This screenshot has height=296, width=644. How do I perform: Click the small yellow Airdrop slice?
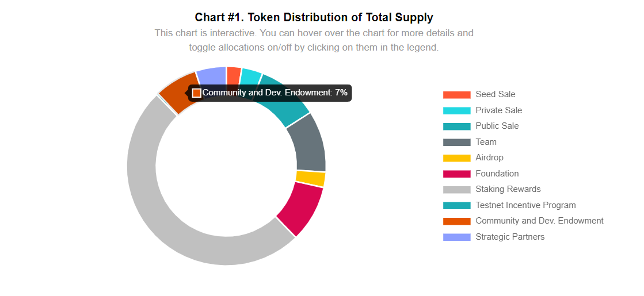click(x=311, y=179)
